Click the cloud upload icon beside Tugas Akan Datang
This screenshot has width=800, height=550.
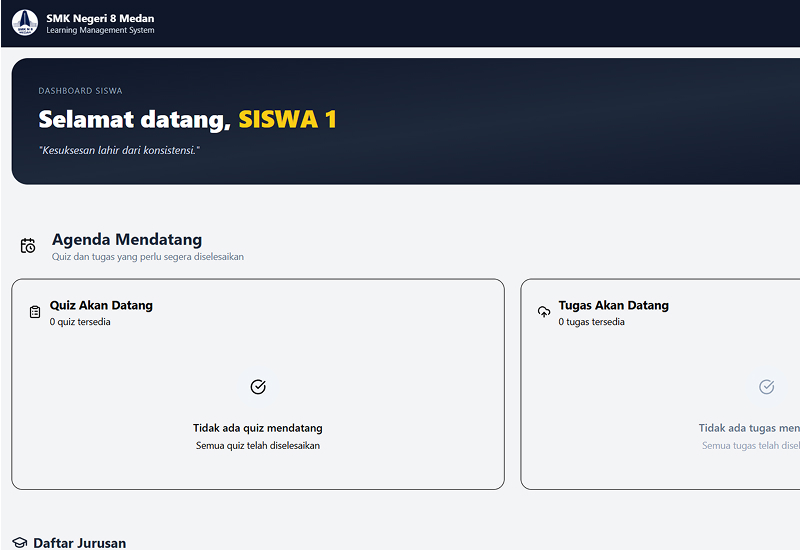coord(544,312)
